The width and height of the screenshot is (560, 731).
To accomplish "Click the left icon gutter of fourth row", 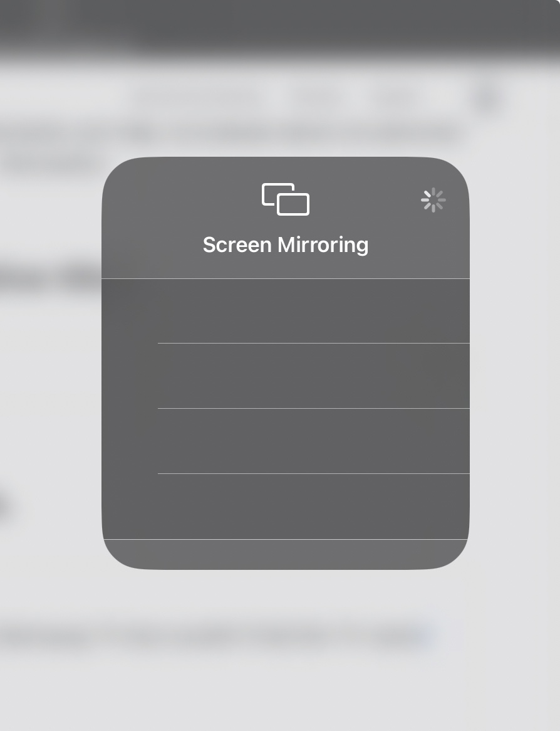I will point(130,507).
